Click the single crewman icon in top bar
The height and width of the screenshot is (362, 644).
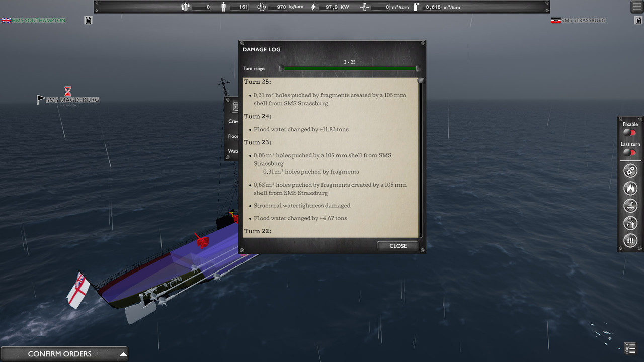tap(224, 7)
